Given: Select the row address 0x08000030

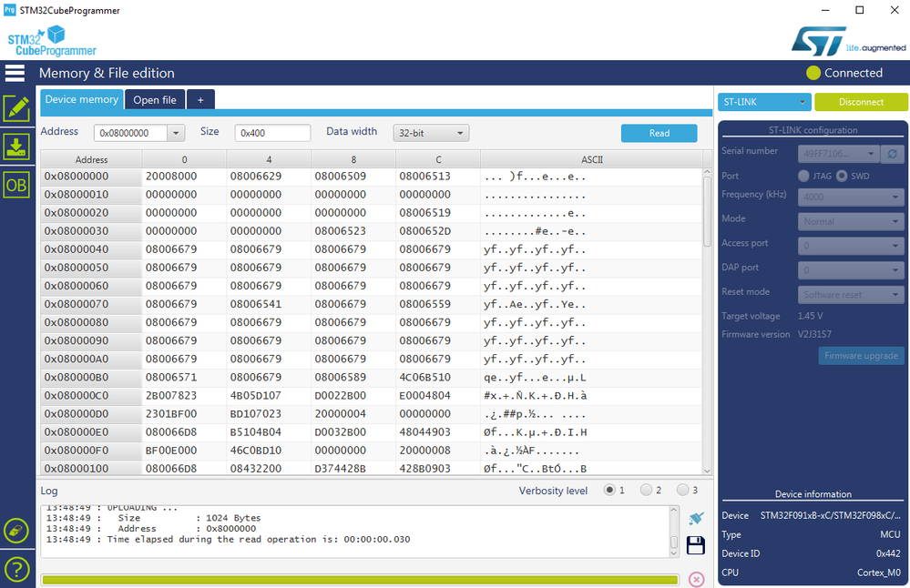Looking at the screenshot, I should 91,231.
